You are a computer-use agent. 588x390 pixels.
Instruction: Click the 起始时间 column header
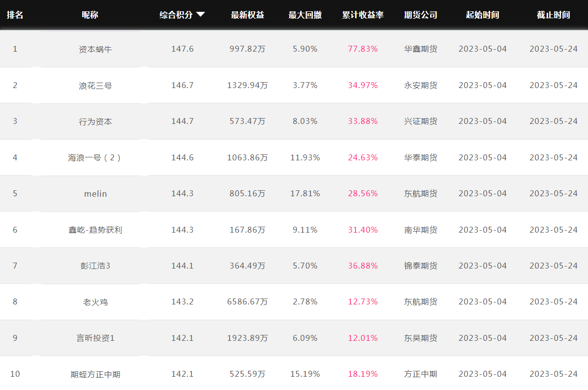pos(483,15)
